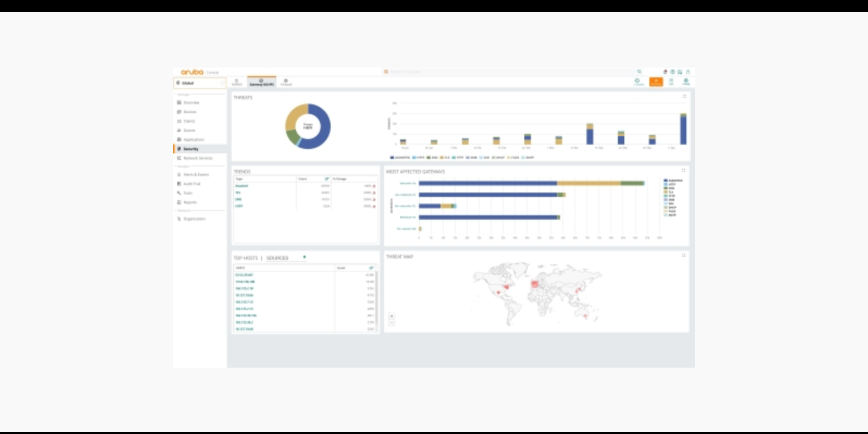Open the time range selector icon
Image resolution: width=868 pixels, height=434 pixels.
click(638, 82)
